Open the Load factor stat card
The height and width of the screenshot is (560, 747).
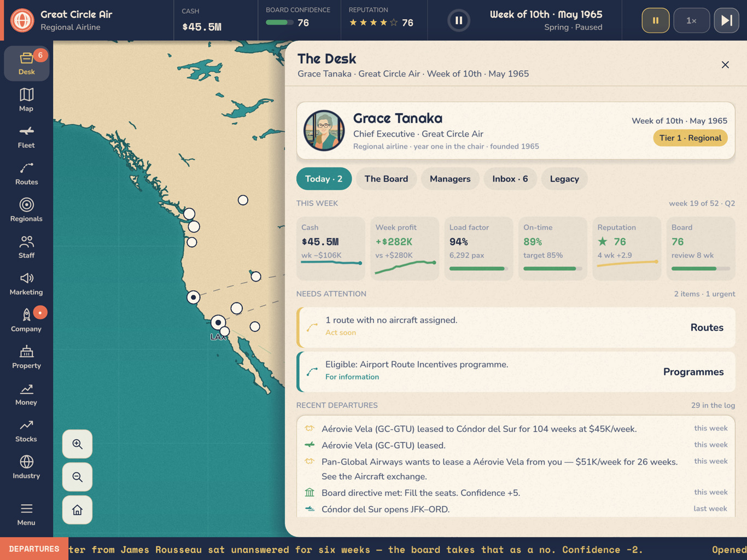[478, 249]
